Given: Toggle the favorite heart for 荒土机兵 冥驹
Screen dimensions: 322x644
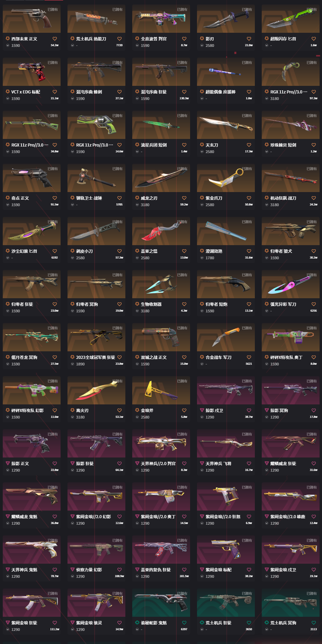Looking at the screenshot, I should [314, 623].
